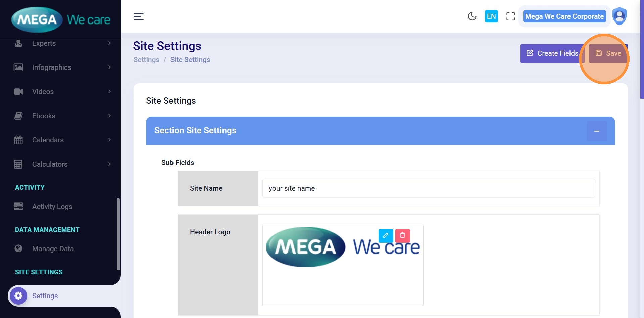644x318 pixels.
Task: Collapse the Section Site Settings panel
Action: (596, 131)
